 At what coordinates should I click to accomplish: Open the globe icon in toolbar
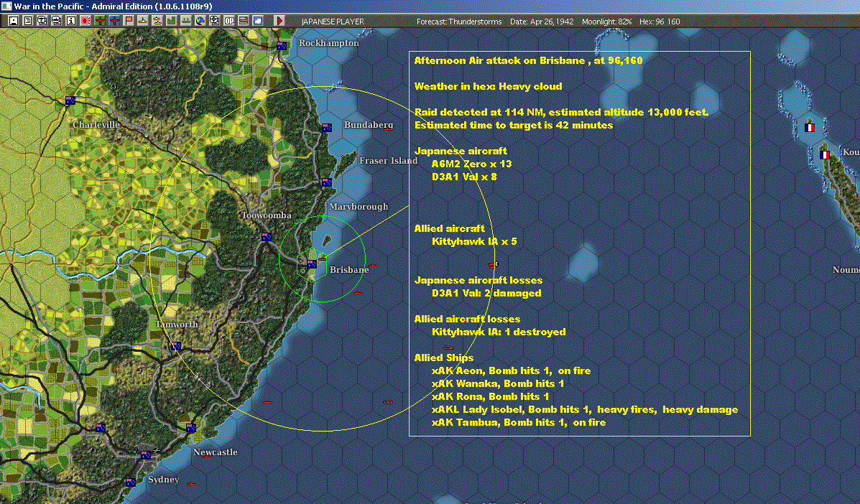point(200,21)
